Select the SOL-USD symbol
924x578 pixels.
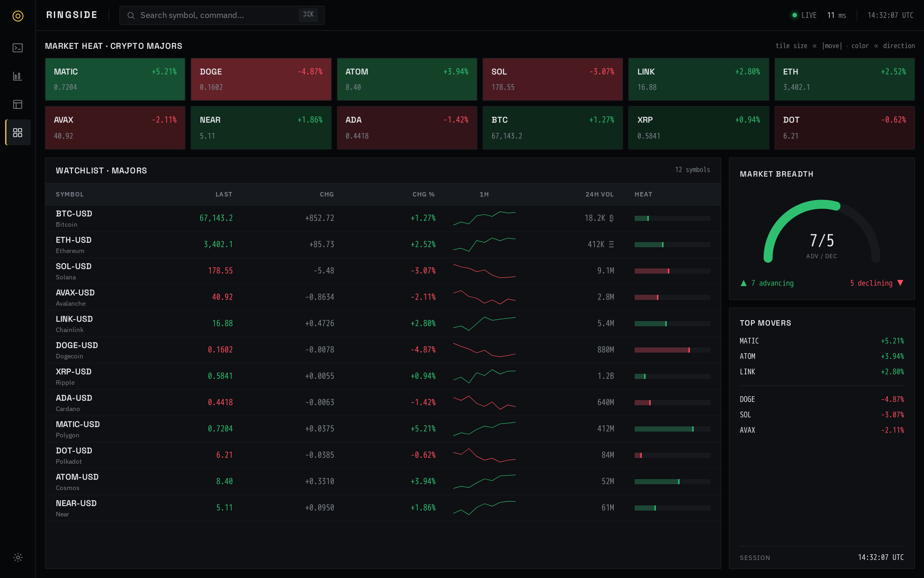(74, 267)
